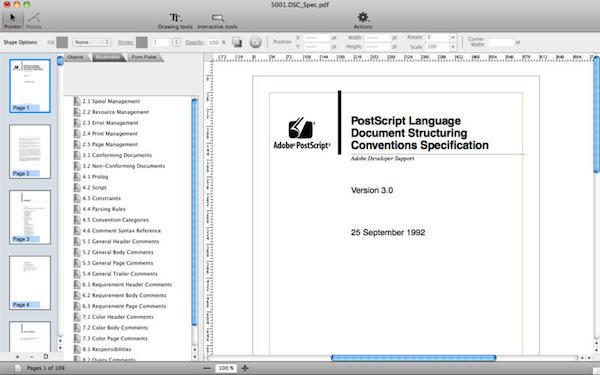Open the '5.2 General Body Comments' bookmark
Image resolution: width=600 pixels, height=375 pixels.
[118, 252]
